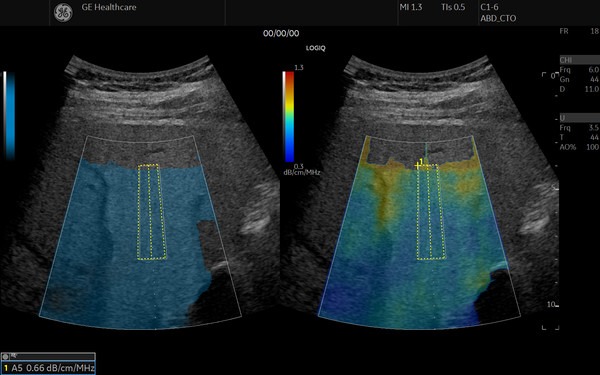The height and width of the screenshot is (375, 600).
Task: Click the GE logo emblem
Action: click(63, 13)
